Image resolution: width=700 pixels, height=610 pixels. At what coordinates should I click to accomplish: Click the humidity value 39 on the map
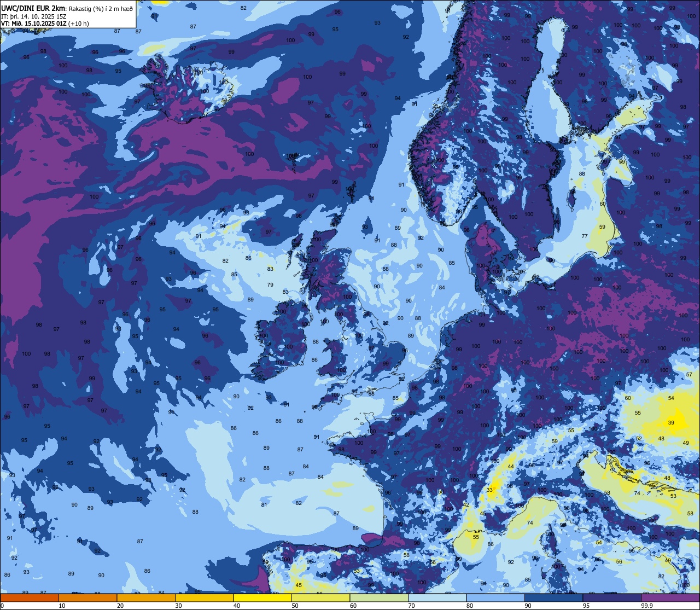click(x=671, y=423)
